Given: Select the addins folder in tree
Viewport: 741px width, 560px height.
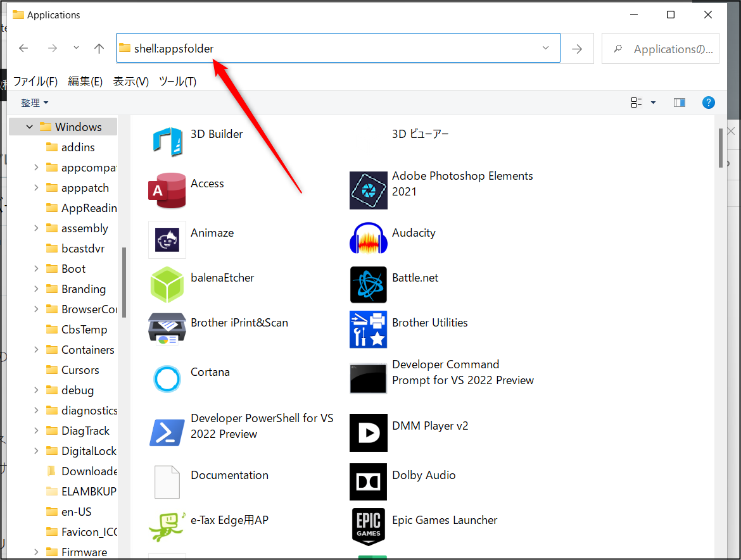Looking at the screenshot, I should 70,147.
